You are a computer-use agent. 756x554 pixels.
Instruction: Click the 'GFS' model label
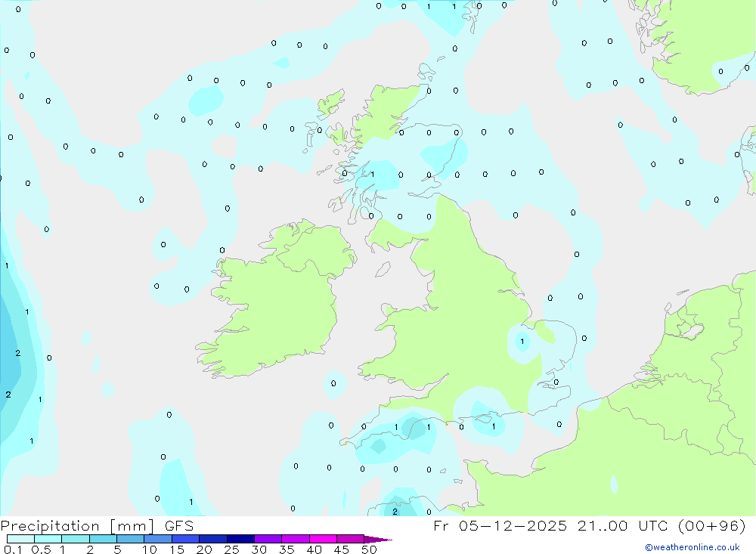pyautogui.click(x=179, y=525)
